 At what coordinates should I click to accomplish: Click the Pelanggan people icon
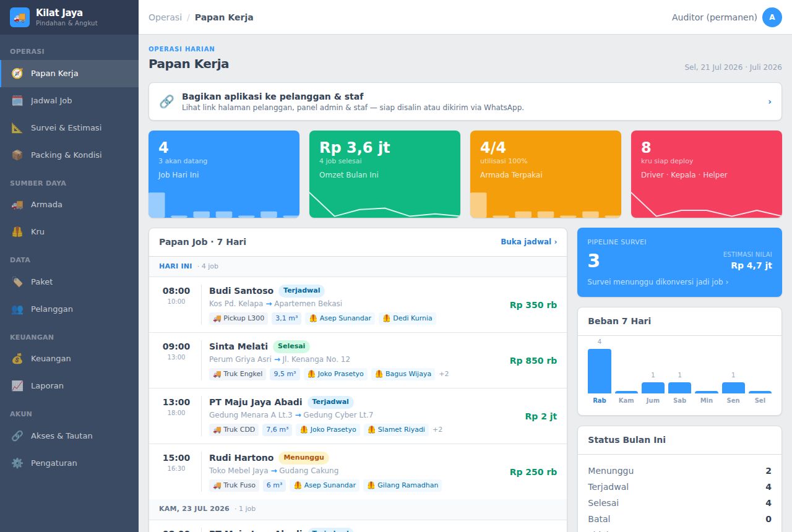17,309
